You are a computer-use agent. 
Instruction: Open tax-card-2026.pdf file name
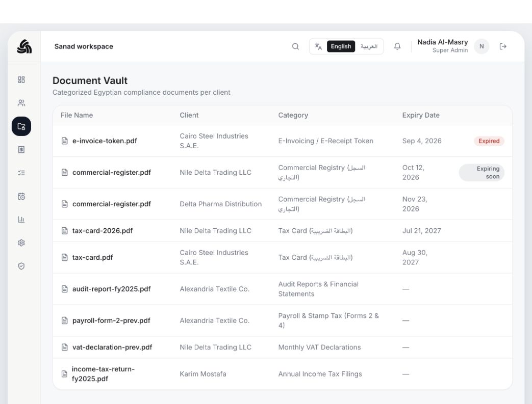pos(103,231)
